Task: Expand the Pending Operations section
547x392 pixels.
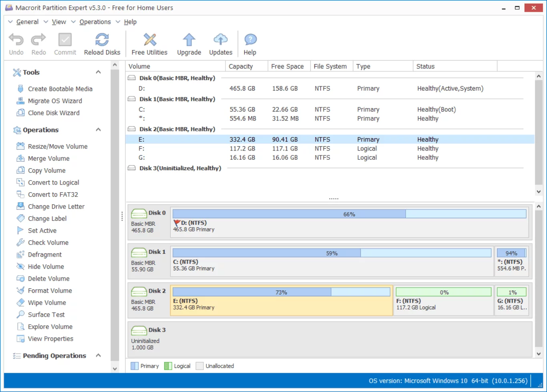Action: pos(98,356)
